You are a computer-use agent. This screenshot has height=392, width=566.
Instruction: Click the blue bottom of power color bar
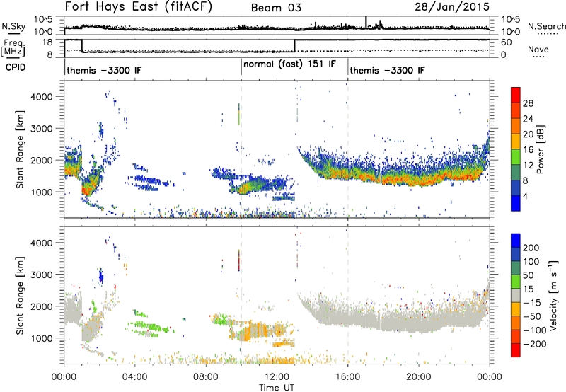pyautogui.click(x=516, y=203)
